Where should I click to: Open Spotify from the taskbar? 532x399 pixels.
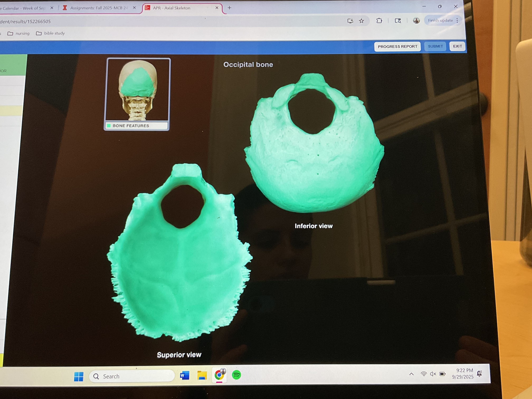tap(236, 375)
